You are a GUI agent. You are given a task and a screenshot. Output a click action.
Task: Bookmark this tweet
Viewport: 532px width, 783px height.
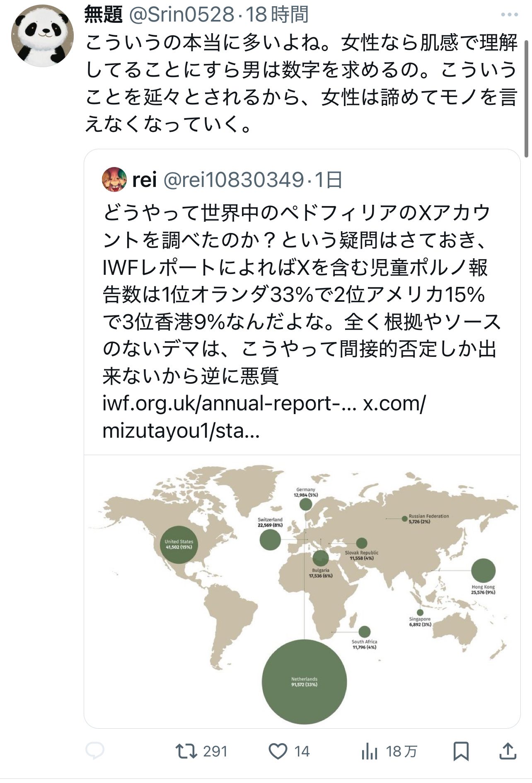tap(461, 751)
